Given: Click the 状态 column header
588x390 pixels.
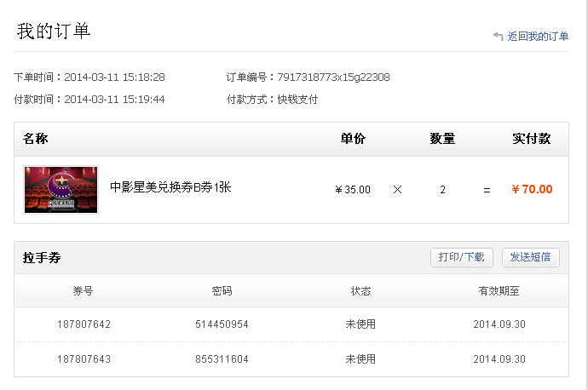Looking at the screenshot, I should 360,290.
